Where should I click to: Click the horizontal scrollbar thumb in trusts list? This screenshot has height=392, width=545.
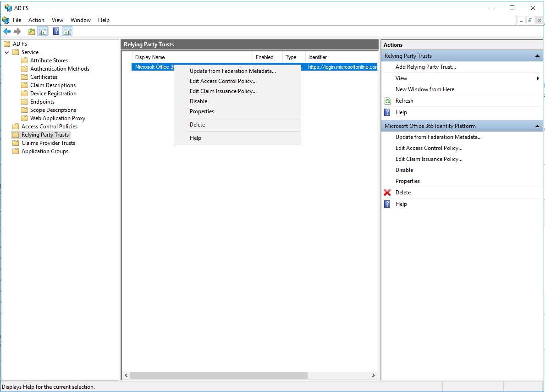click(x=219, y=375)
